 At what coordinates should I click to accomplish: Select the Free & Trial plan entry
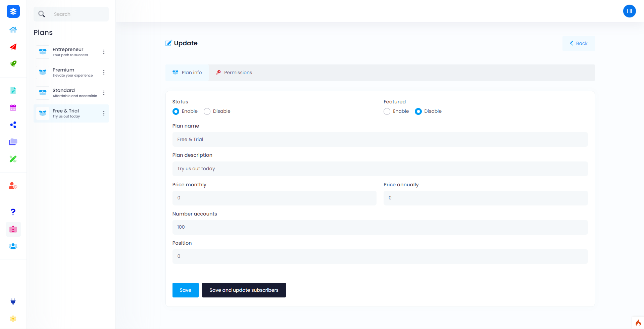click(71, 113)
